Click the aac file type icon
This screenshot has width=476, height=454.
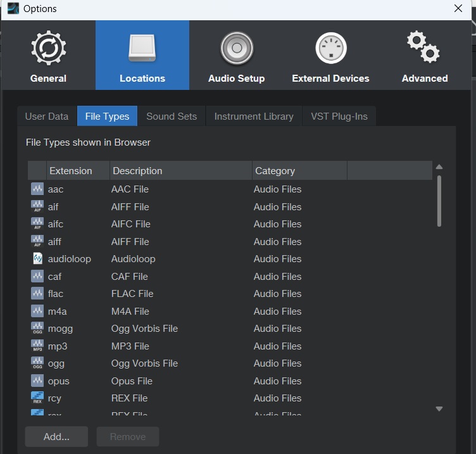click(37, 189)
